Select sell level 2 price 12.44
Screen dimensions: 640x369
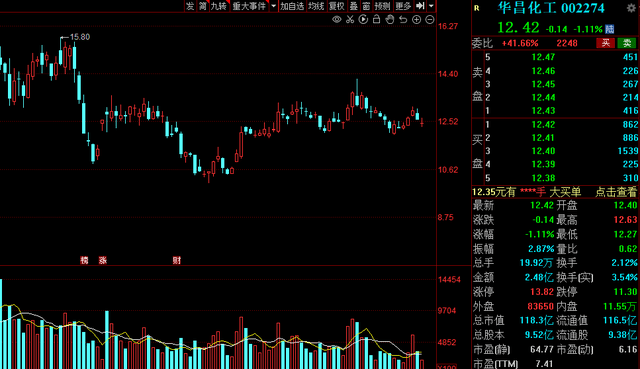543,98
